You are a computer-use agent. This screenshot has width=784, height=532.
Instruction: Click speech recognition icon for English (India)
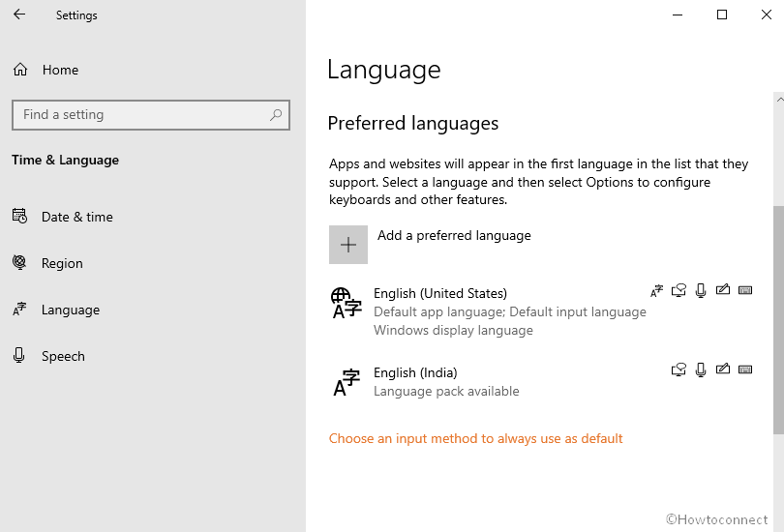(x=701, y=369)
